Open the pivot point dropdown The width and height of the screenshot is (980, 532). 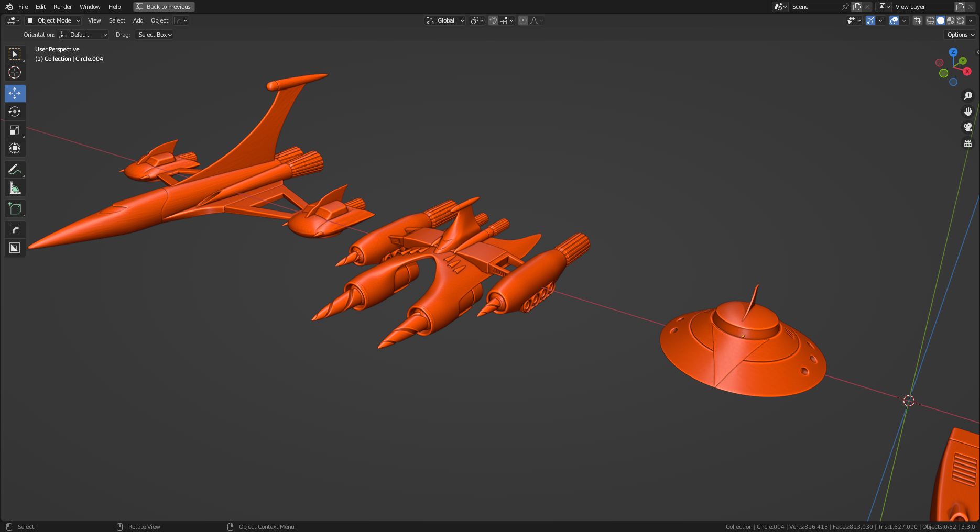pyautogui.click(x=477, y=20)
